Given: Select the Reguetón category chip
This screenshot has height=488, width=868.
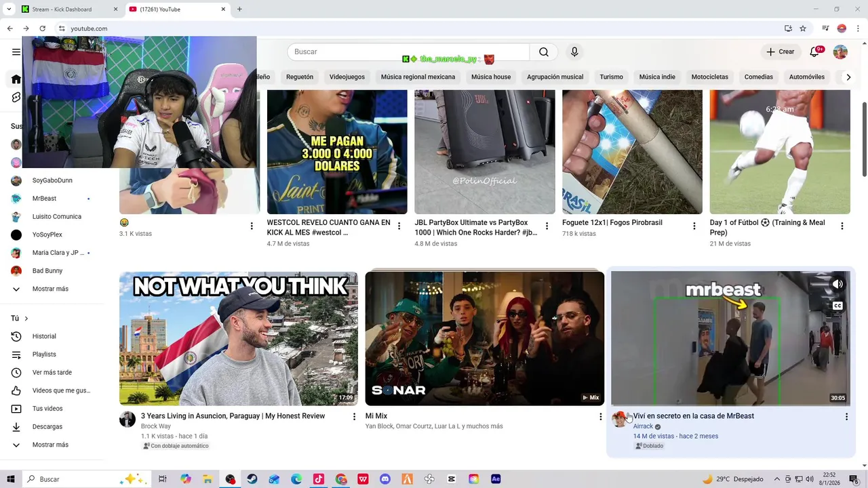Looking at the screenshot, I should click(300, 77).
